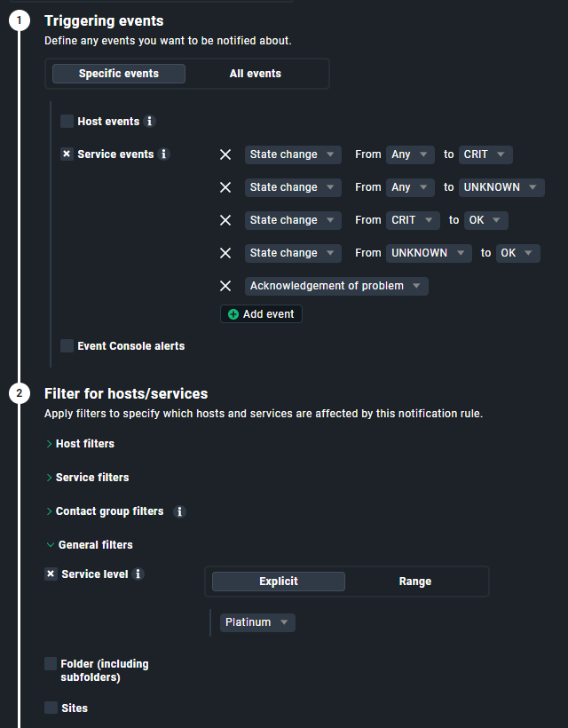This screenshot has width=568, height=728.
Task: Click the Add event button
Action: point(261,314)
